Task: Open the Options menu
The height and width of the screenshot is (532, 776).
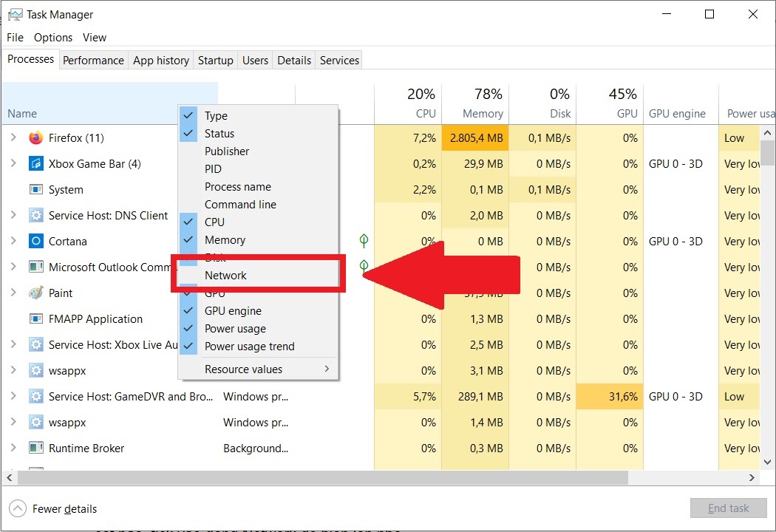Action: point(53,38)
